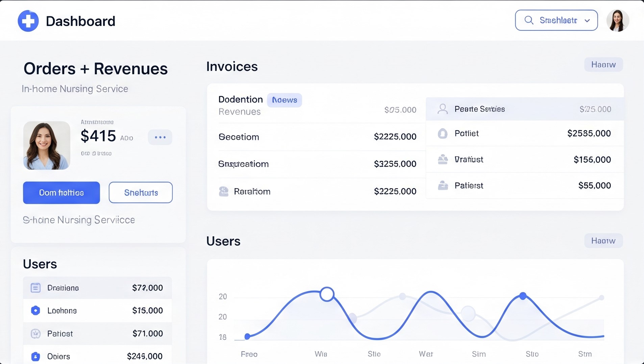This screenshot has width=644, height=364.
Task: Open the ellipsis menu on the $415 card
Action: (x=160, y=137)
